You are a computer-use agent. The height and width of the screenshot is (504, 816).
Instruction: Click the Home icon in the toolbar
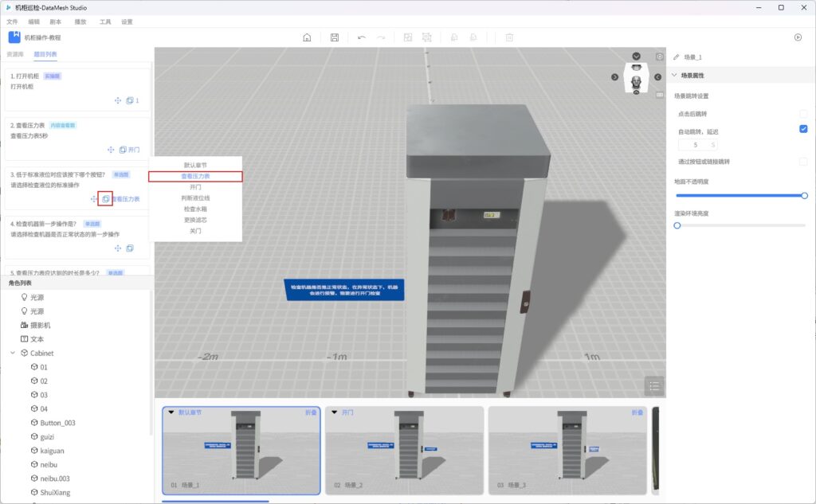307,37
